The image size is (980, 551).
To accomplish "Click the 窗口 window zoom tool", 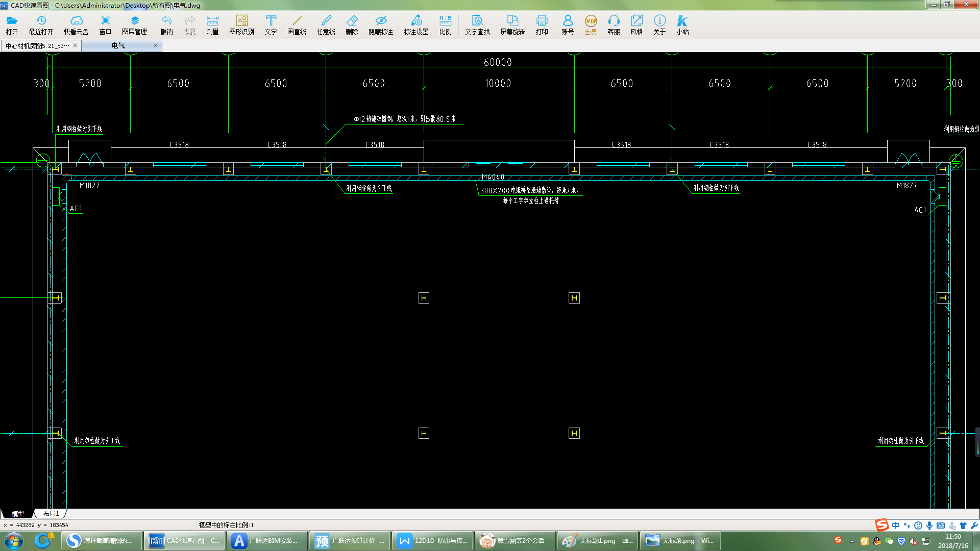I will (x=105, y=24).
